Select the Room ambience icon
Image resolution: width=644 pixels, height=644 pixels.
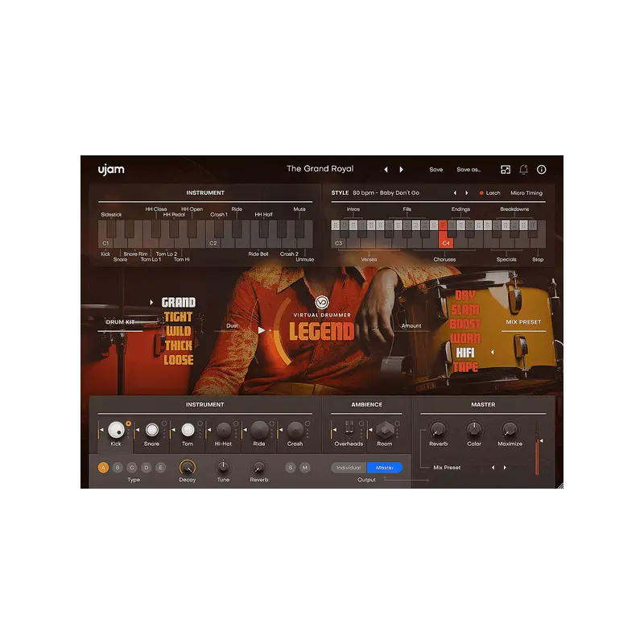pos(386,430)
